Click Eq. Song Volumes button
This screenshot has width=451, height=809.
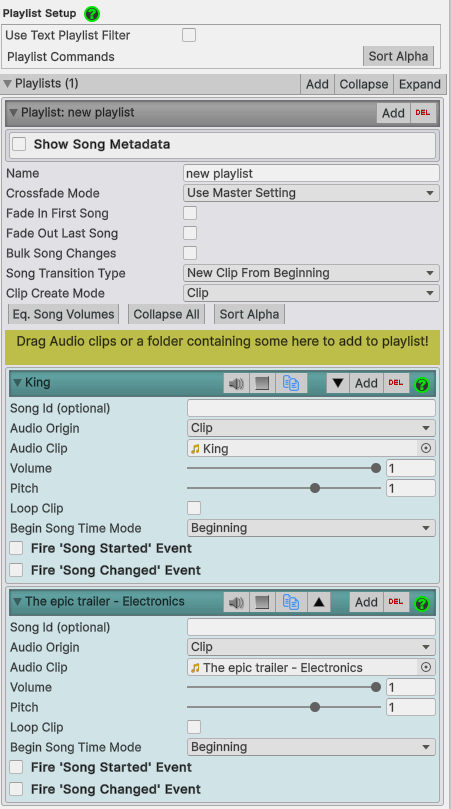[63, 314]
